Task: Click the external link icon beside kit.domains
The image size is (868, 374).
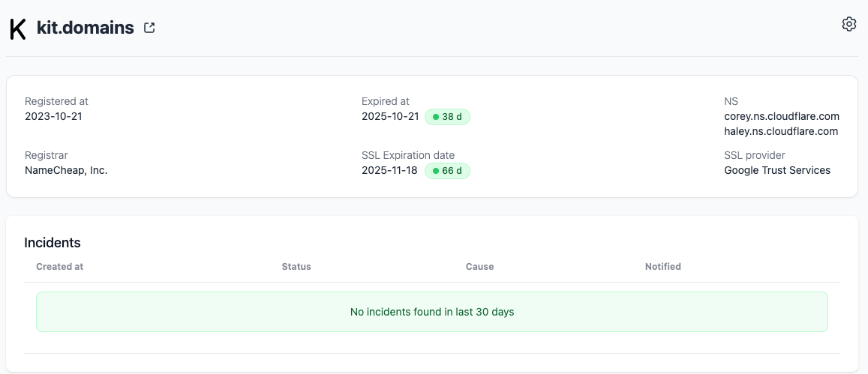Action: [149, 28]
